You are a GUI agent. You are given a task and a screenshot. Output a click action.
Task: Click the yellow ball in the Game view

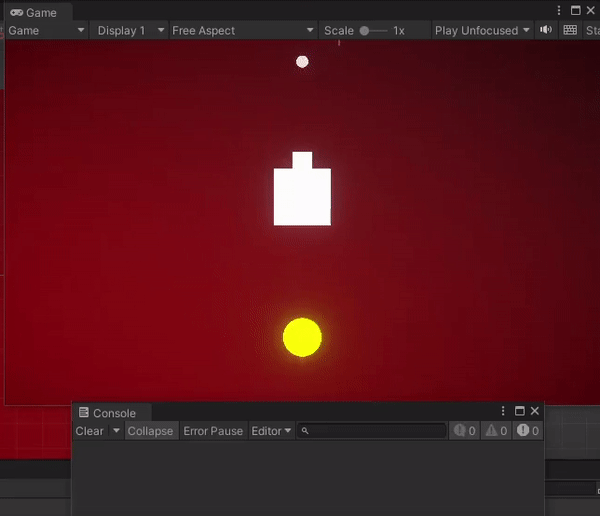click(x=302, y=337)
